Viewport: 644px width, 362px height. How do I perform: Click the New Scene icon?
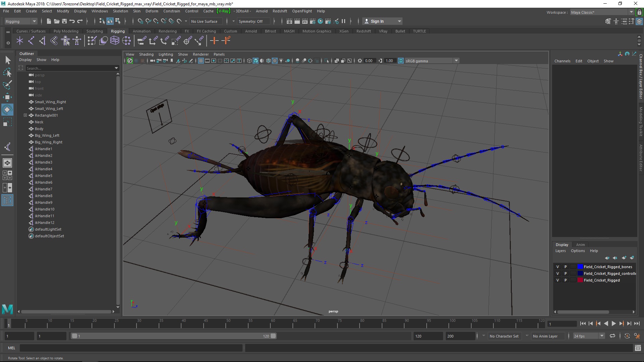click(x=49, y=21)
